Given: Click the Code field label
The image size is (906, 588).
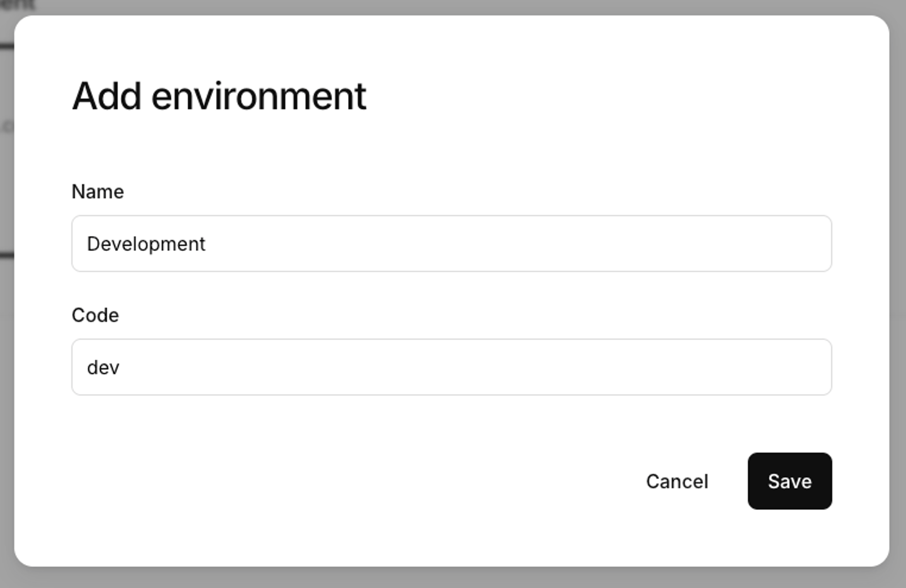Looking at the screenshot, I should pos(96,315).
